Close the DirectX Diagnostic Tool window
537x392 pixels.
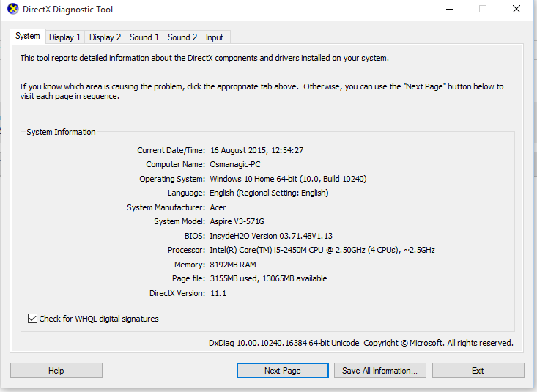click(516, 10)
